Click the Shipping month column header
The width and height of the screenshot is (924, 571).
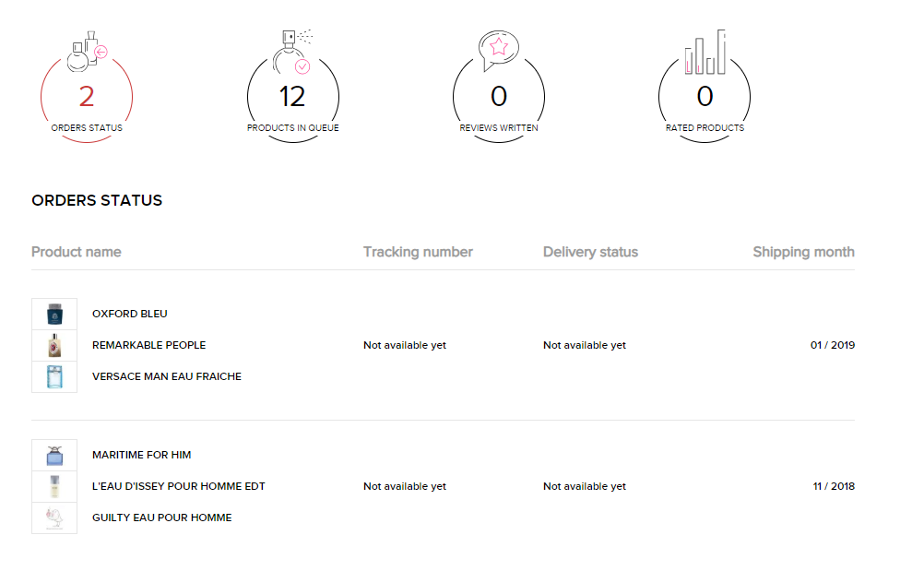[x=804, y=252]
